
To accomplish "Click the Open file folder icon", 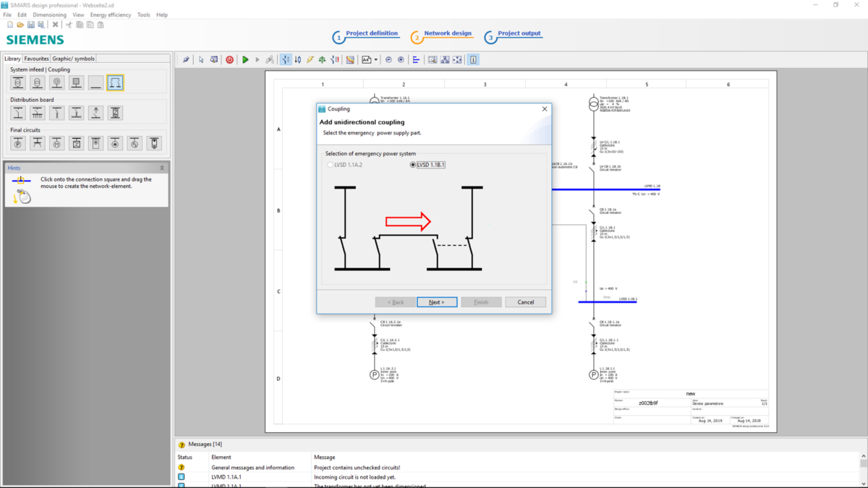I will click(20, 25).
